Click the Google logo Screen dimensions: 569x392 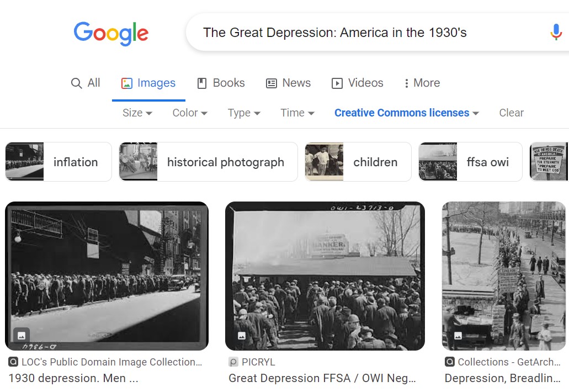pos(111,33)
